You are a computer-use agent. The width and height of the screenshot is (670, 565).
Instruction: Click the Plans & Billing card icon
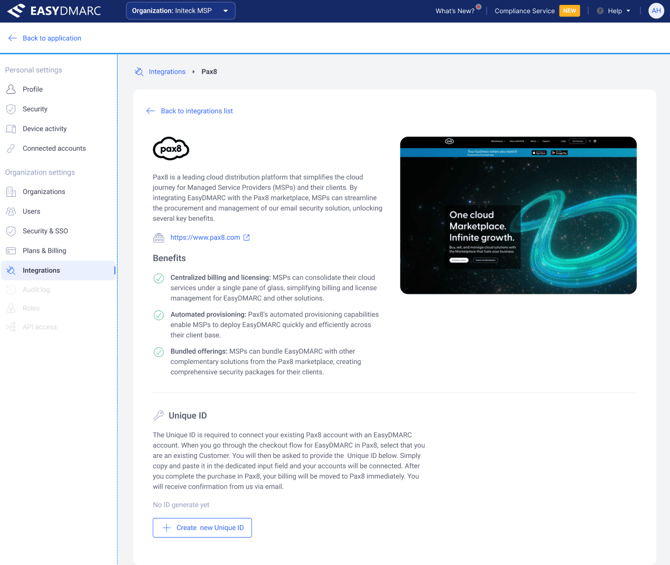tap(11, 250)
